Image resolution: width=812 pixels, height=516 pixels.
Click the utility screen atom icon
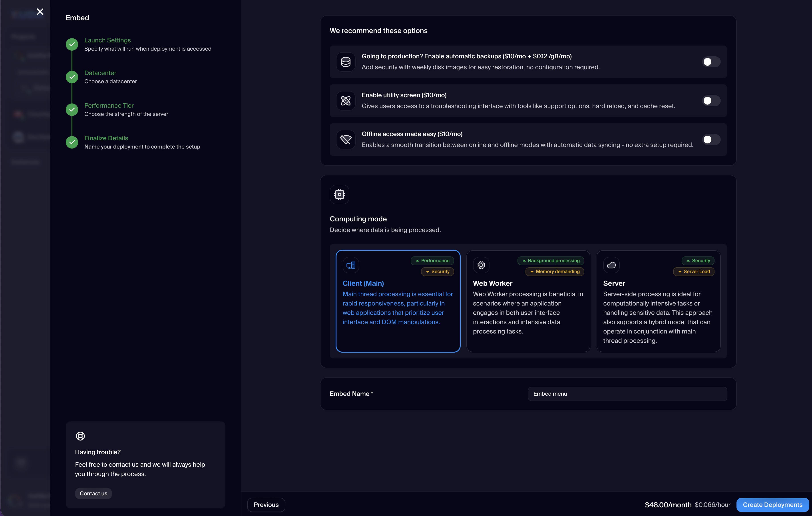346,100
